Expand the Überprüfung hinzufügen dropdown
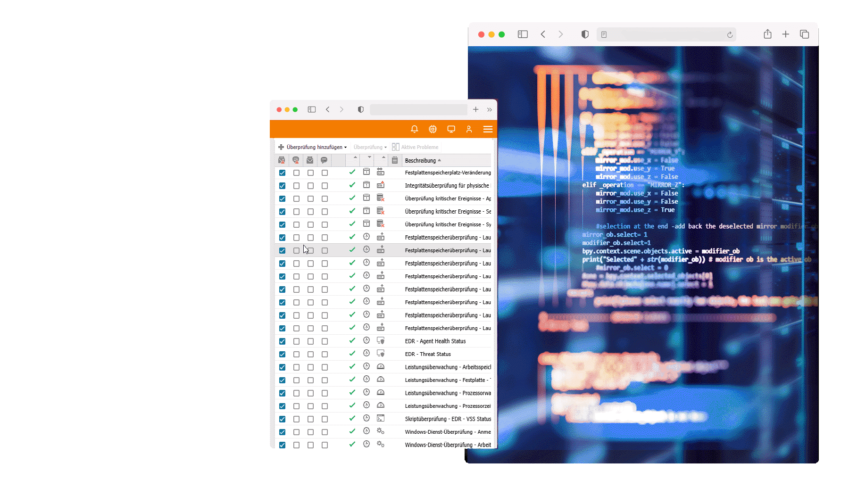849x504 pixels. 313,147
